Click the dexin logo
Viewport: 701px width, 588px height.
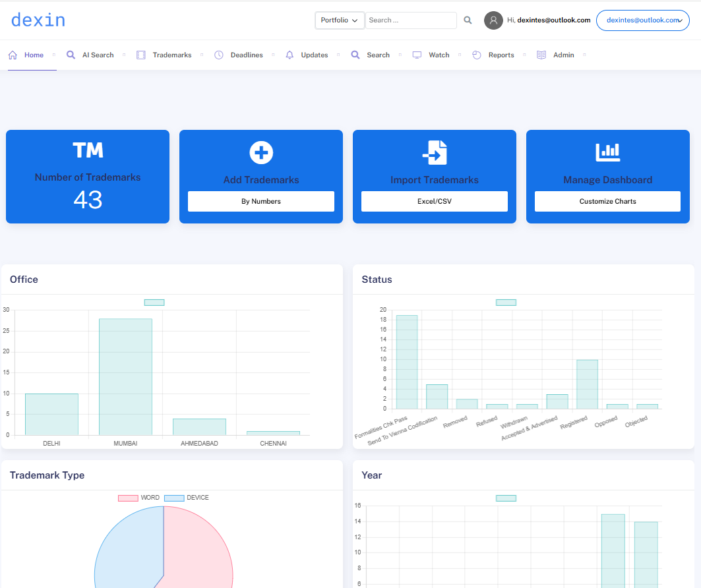coord(38,20)
